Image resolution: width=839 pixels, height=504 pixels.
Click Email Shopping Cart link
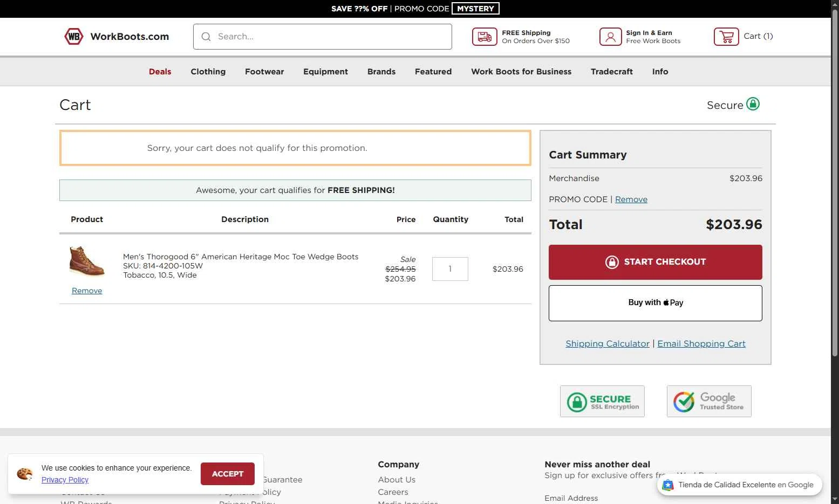coord(701,344)
